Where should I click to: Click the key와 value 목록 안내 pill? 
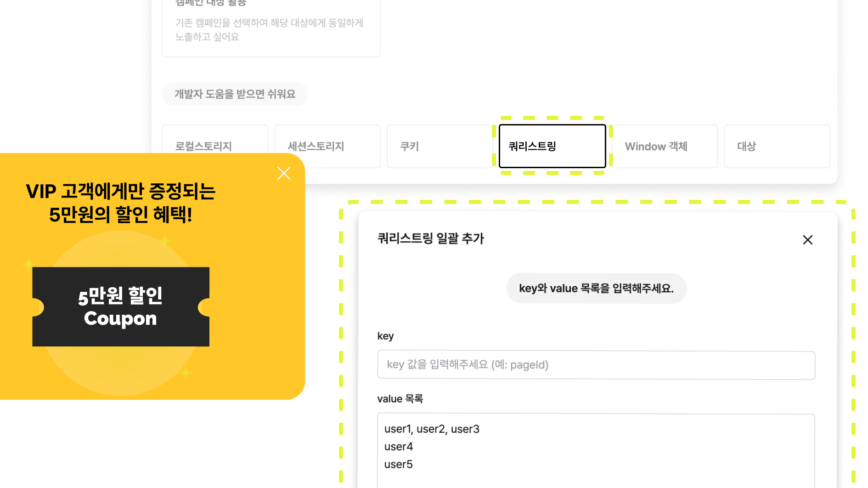(596, 288)
